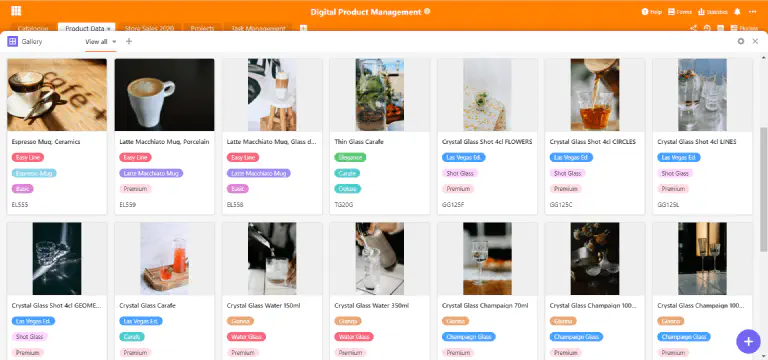Click the Crystal Glass Water 150ml title
768x360 pixels.
(x=264, y=306)
